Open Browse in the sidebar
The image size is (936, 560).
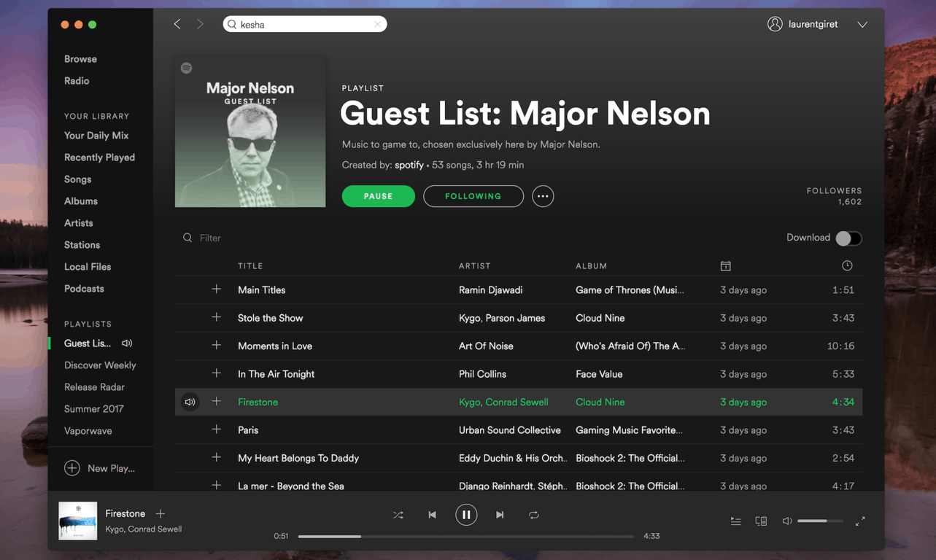click(x=80, y=59)
